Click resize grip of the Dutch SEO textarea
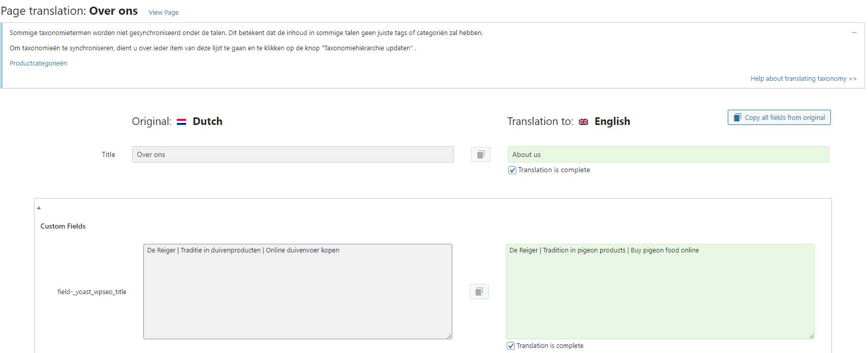The image size is (868, 353). 449,336
